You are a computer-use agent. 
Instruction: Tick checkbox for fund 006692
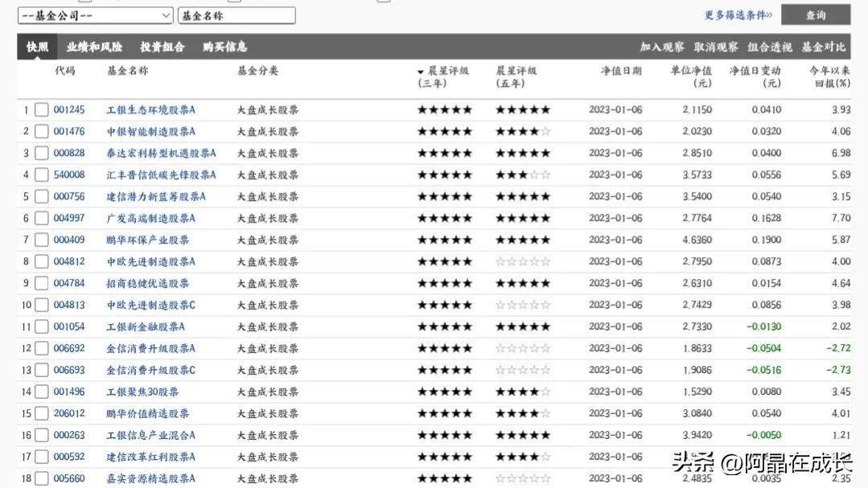coord(42,348)
